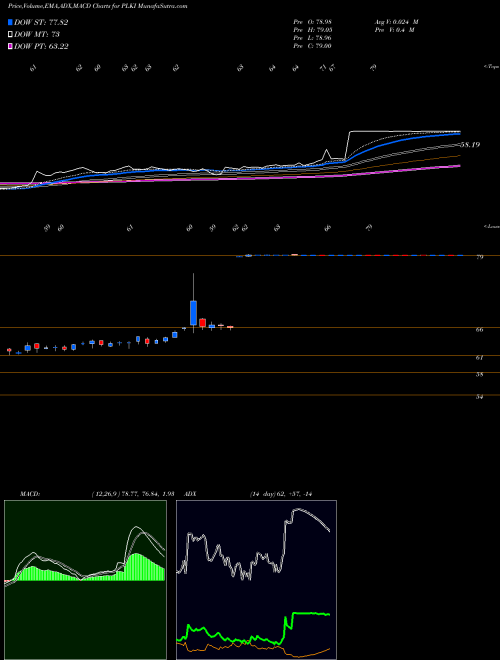Screen dimensions: 500x660
Task: Click the 58.19 EMA value label
Action: pos(471,145)
